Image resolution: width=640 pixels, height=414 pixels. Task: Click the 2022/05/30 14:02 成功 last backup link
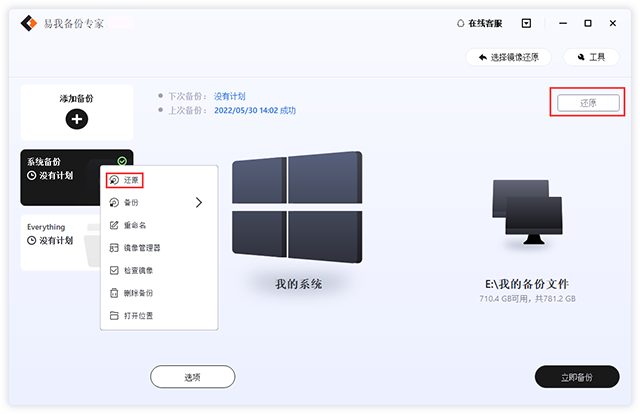tap(255, 110)
